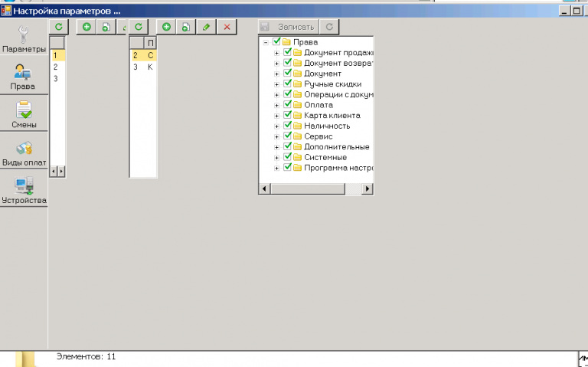Screen dimensions: 588x367
Task: Click the П column header in second list
Action: point(150,43)
